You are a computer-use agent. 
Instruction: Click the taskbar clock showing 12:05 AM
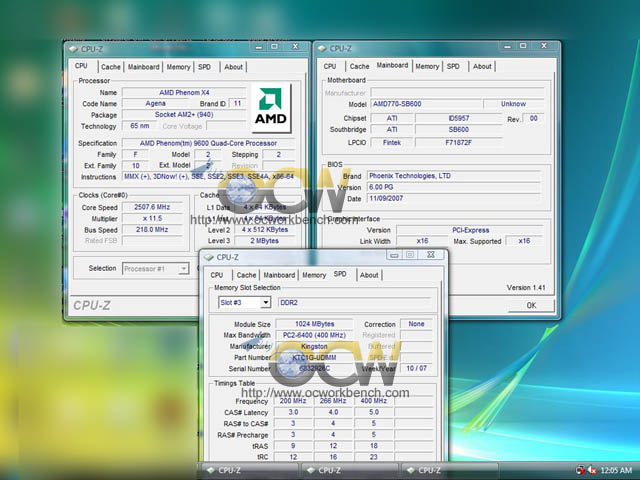616,471
